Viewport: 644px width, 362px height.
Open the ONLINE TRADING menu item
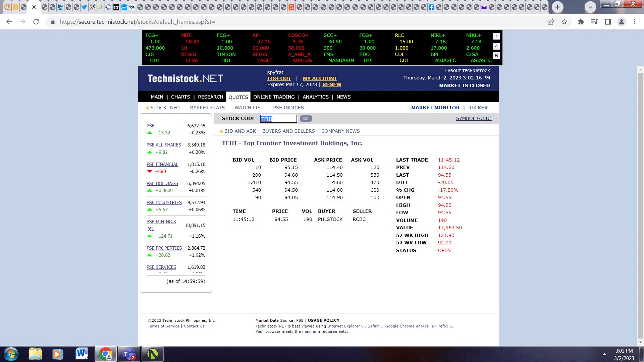[274, 97]
